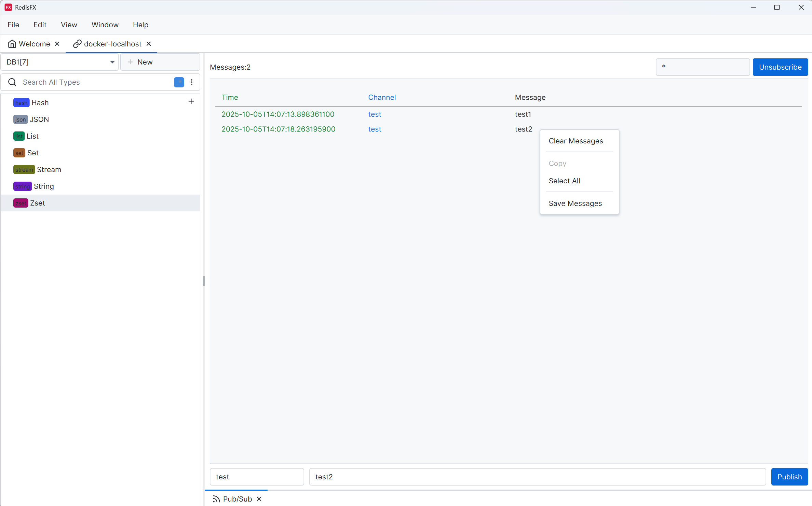The height and width of the screenshot is (506, 812).
Task: Toggle the blue pattern-match button in search
Action: [179, 82]
